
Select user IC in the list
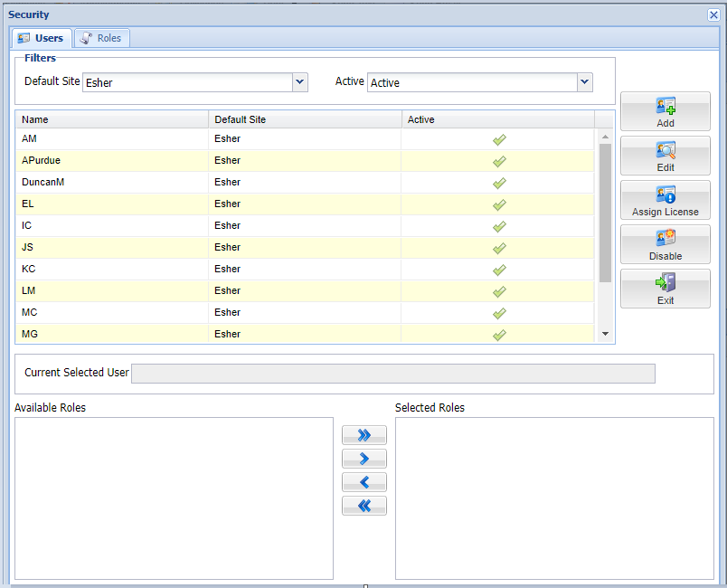click(x=305, y=226)
